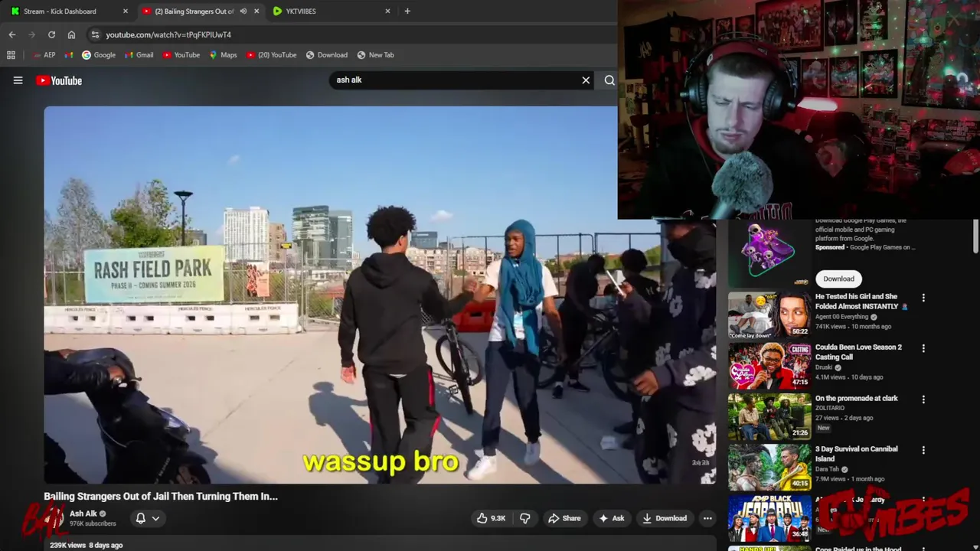Open 'He Tested His Girl' video thumbnail
980x551 pixels.
(769, 315)
